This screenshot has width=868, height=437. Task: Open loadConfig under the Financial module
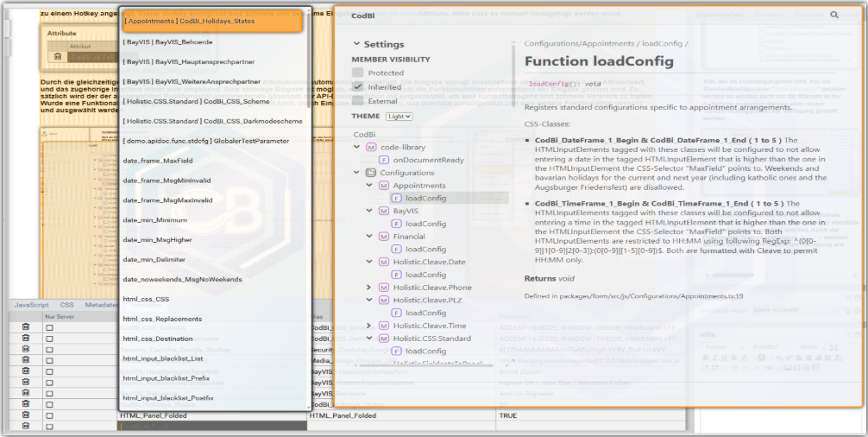tap(425, 249)
